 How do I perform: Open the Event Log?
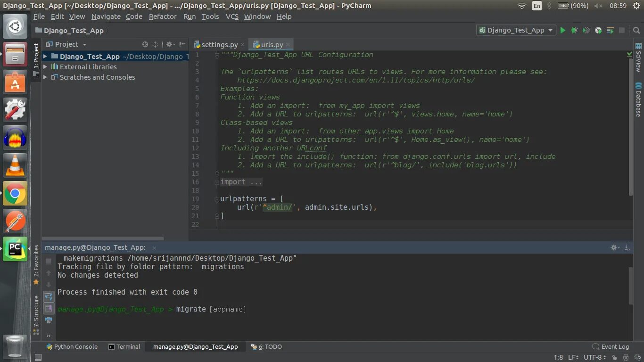611,346
